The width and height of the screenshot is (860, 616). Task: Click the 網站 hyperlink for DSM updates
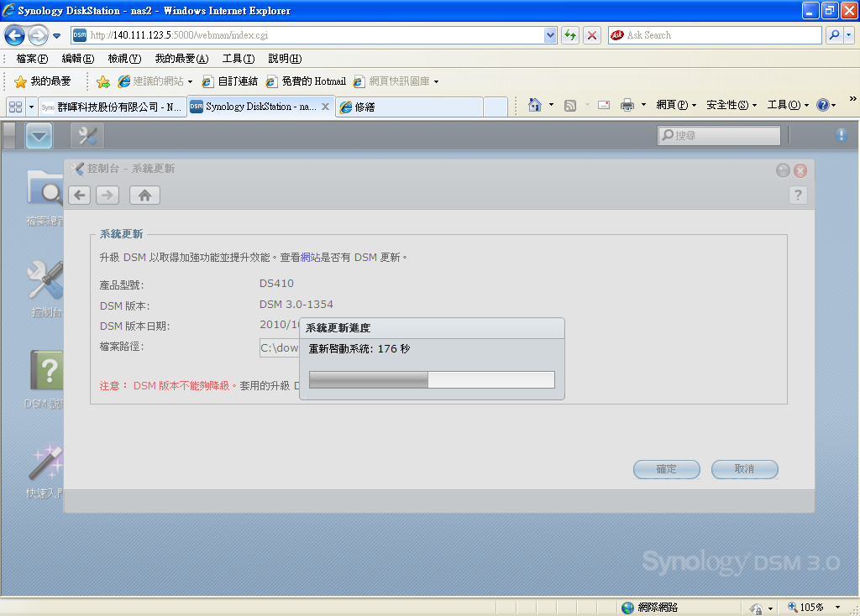click(311, 258)
